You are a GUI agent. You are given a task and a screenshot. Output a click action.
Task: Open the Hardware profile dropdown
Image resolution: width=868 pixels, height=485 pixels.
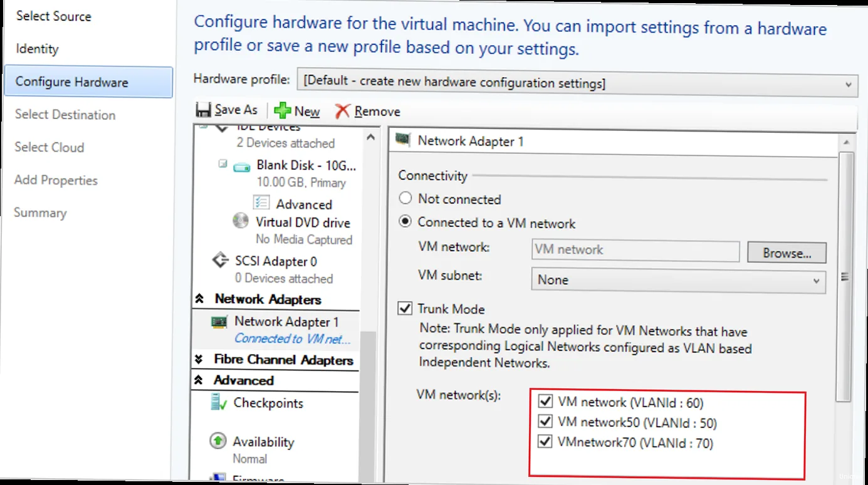click(849, 85)
